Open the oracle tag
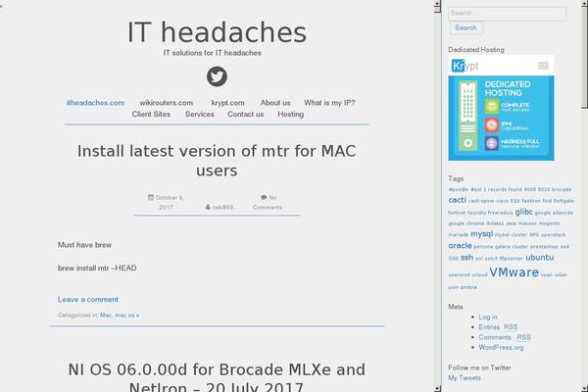The height and width of the screenshot is (392, 588). point(460,246)
